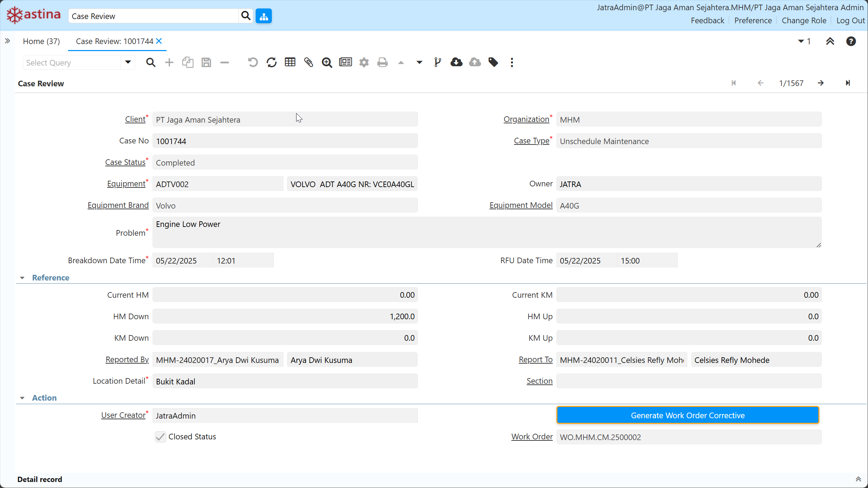Open the menu tree icon beside search
The width and height of the screenshot is (868, 488).
[264, 16]
